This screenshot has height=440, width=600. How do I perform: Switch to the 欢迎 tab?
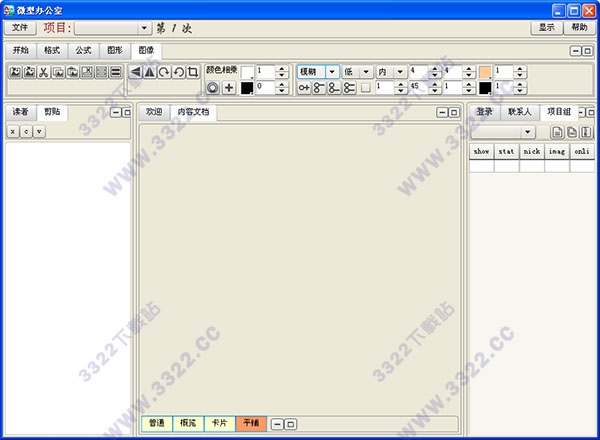[x=154, y=112]
